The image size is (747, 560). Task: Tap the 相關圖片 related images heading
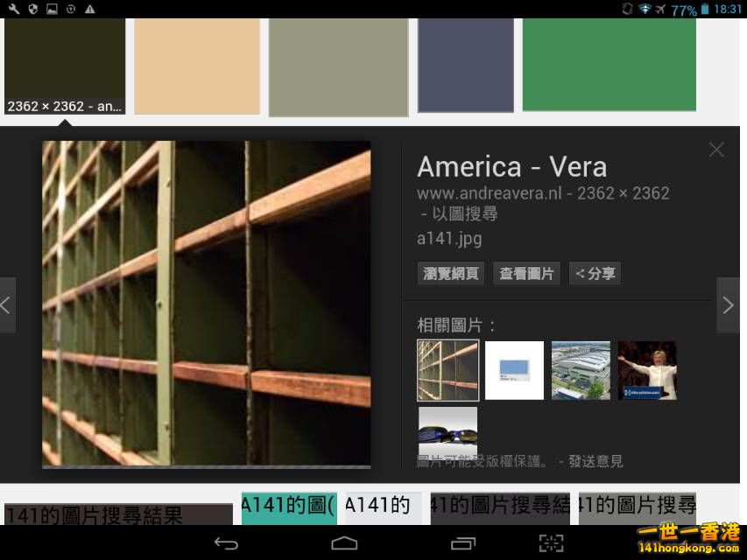tap(455, 325)
